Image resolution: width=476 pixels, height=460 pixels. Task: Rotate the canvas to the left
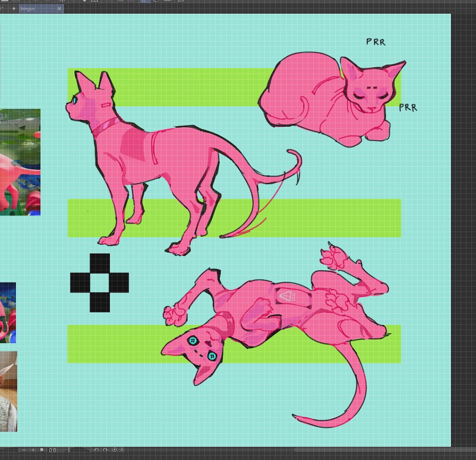click(96, 450)
